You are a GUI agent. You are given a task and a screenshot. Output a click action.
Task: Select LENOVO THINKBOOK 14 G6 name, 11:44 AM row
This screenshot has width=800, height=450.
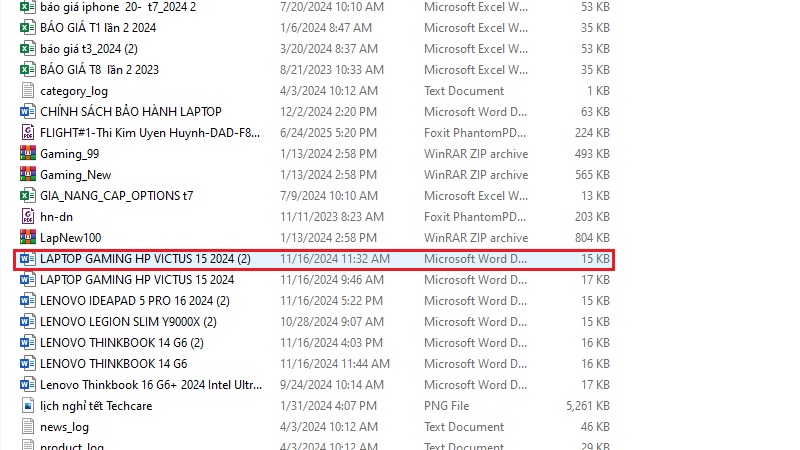(114, 363)
